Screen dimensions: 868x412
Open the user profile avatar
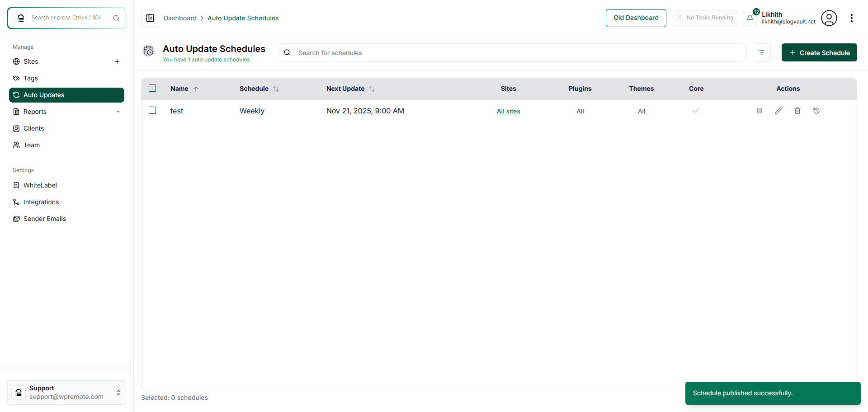[829, 18]
